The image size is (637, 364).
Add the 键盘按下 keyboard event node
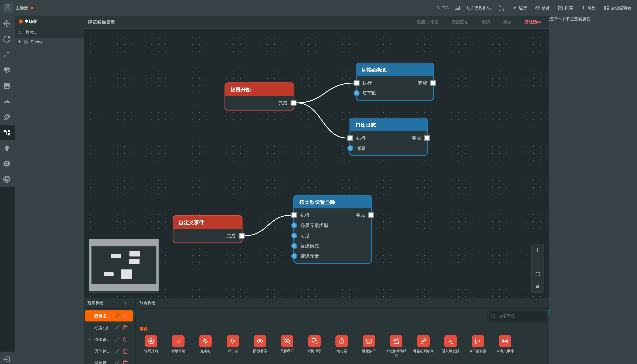coord(369,344)
